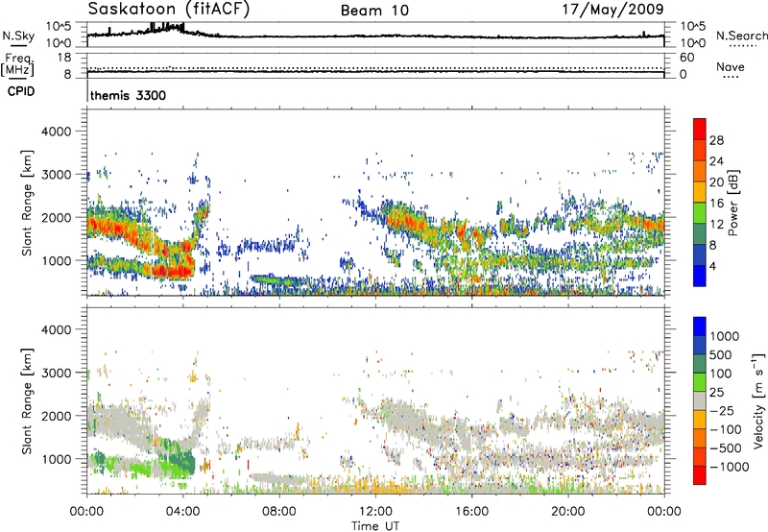Click the 'Nave' legend label
The width and height of the screenshot is (768, 532).
[x=731, y=66]
